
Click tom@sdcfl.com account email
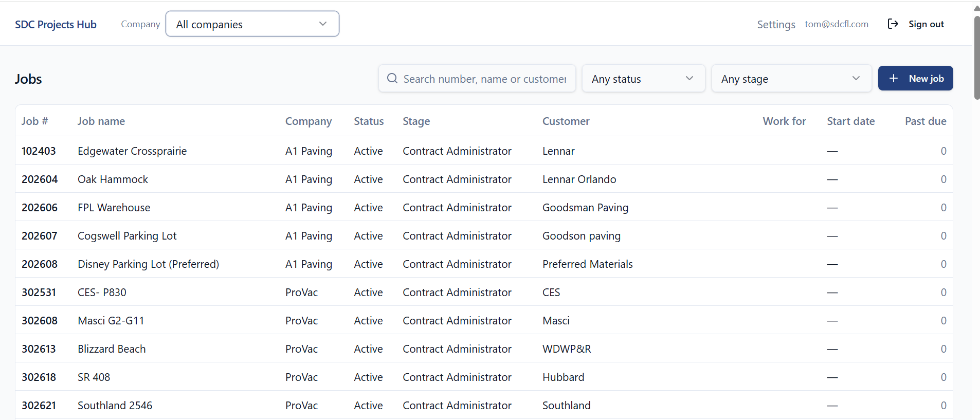837,24
